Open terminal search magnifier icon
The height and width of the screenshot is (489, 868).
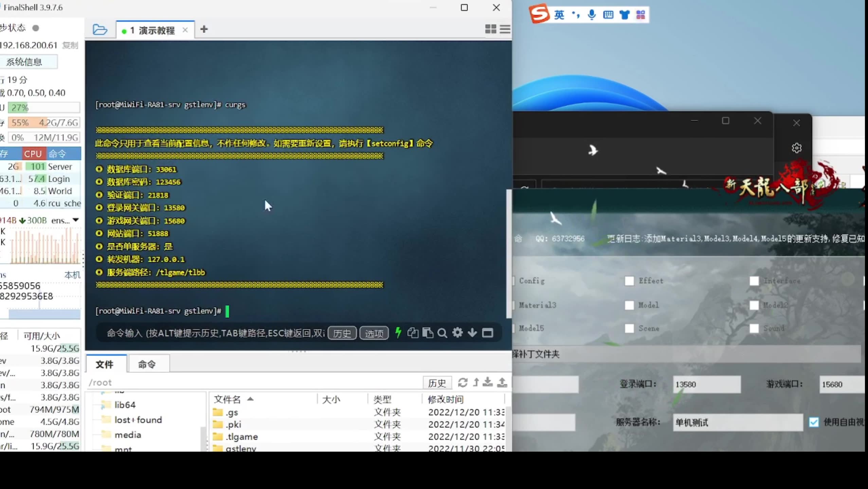pyautogui.click(x=442, y=333)
